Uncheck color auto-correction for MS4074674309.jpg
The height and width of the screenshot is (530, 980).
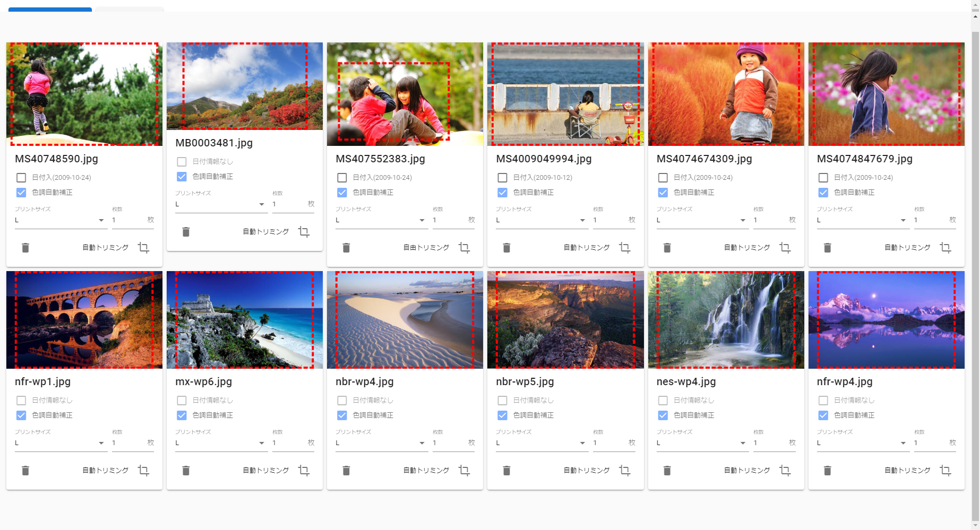coord(663,193)
